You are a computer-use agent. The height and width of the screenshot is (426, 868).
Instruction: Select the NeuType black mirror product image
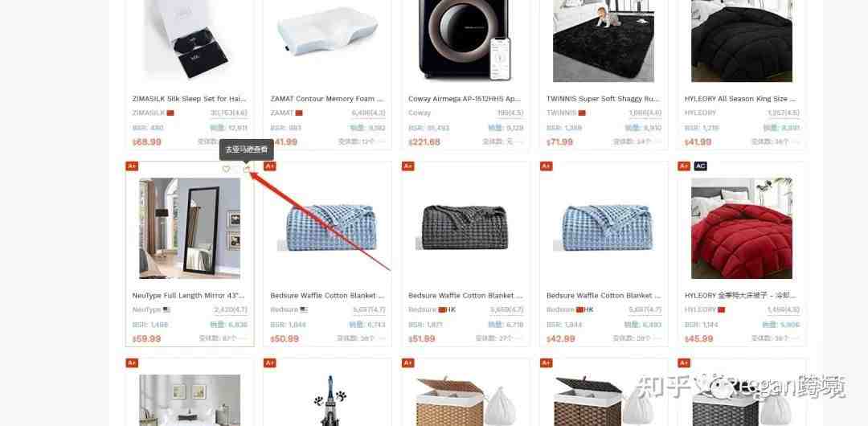coord(190,228)
